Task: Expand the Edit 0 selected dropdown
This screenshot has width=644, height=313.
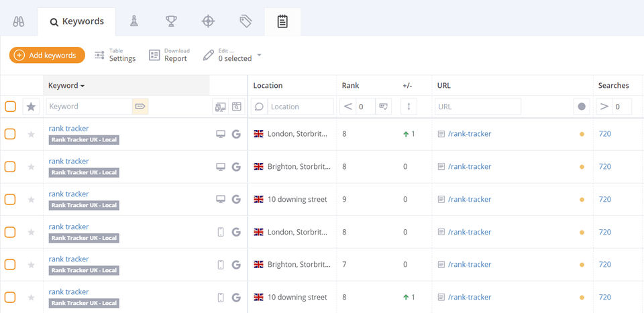Action: (x=259, y=55)
